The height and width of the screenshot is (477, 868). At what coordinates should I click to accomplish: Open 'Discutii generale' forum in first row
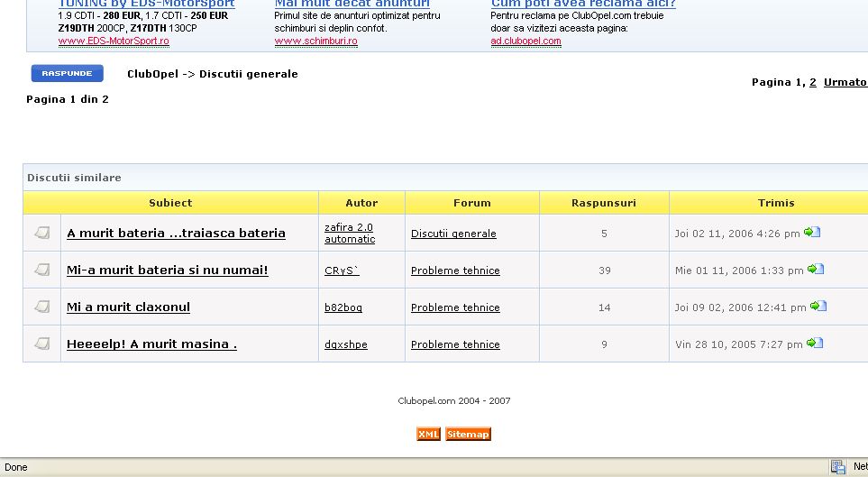coord(453,234)
